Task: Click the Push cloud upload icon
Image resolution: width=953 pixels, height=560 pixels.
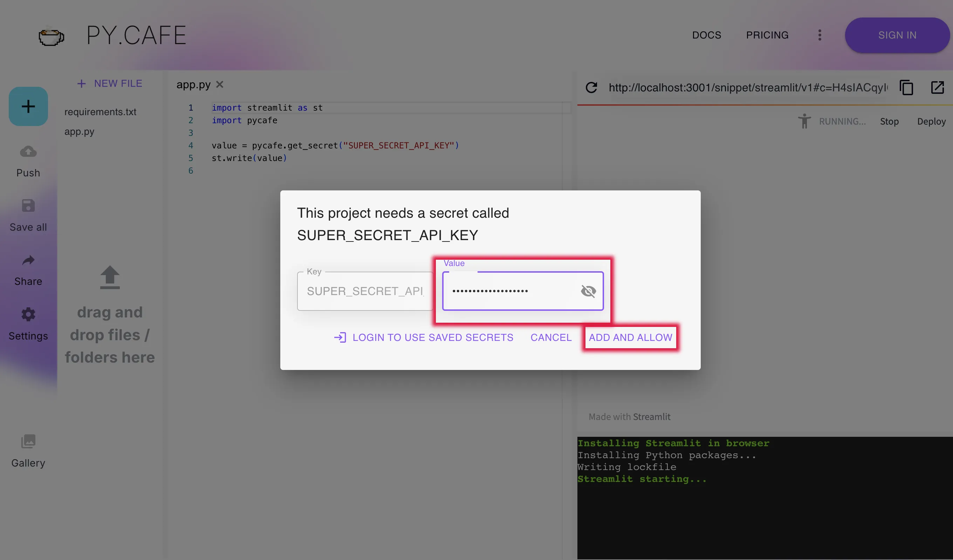Action: (x=28, y=152)
